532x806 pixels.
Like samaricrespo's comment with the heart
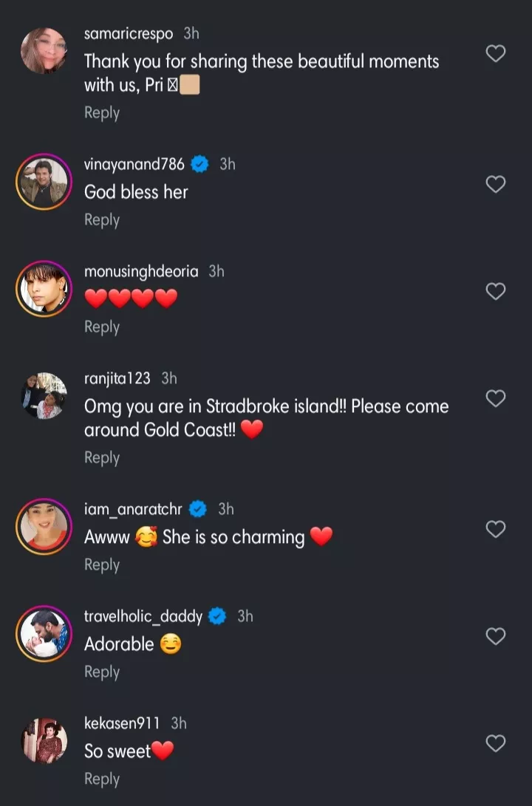coord(495,53)
